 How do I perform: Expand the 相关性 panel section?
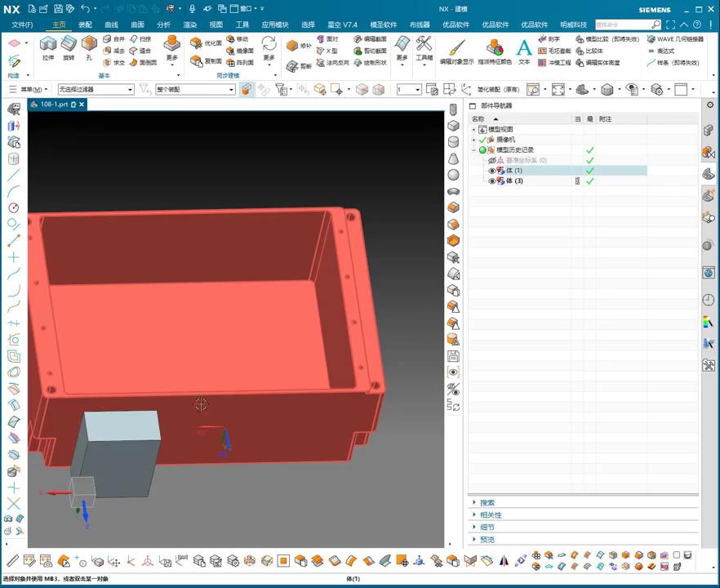491,515
